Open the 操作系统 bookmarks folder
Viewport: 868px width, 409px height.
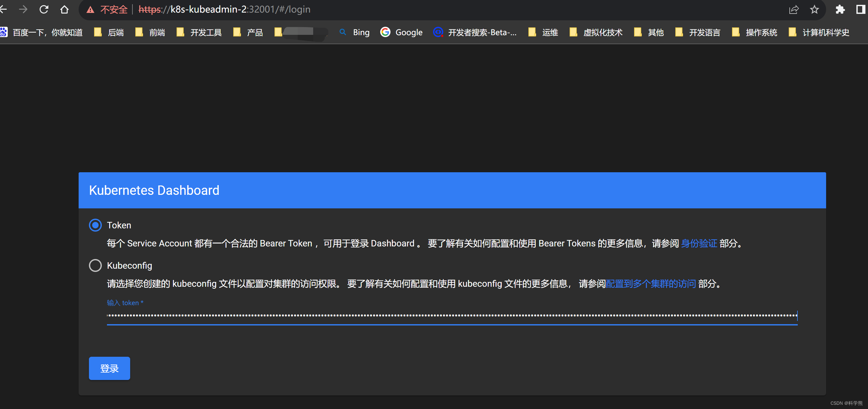[755, 32]
